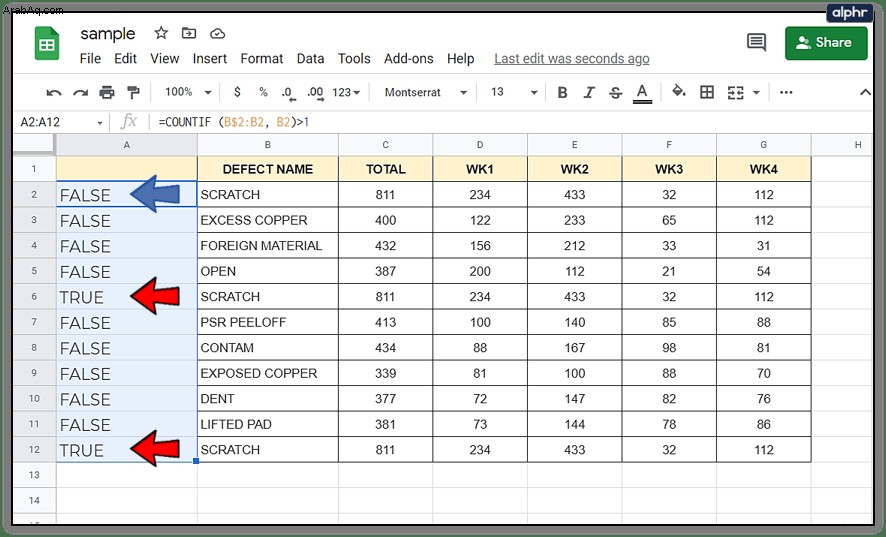Select the DEFECT NAME header cell
886x537 pixels.
(268, 169)
